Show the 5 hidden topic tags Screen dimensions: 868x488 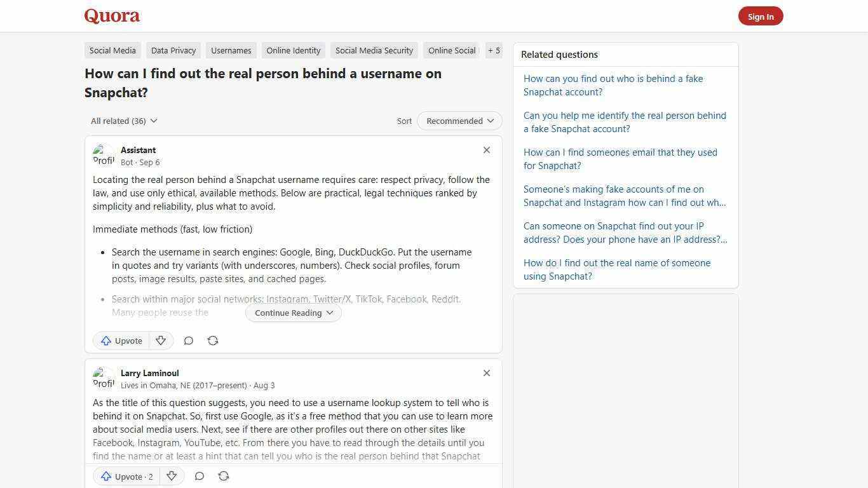point(494,50)
